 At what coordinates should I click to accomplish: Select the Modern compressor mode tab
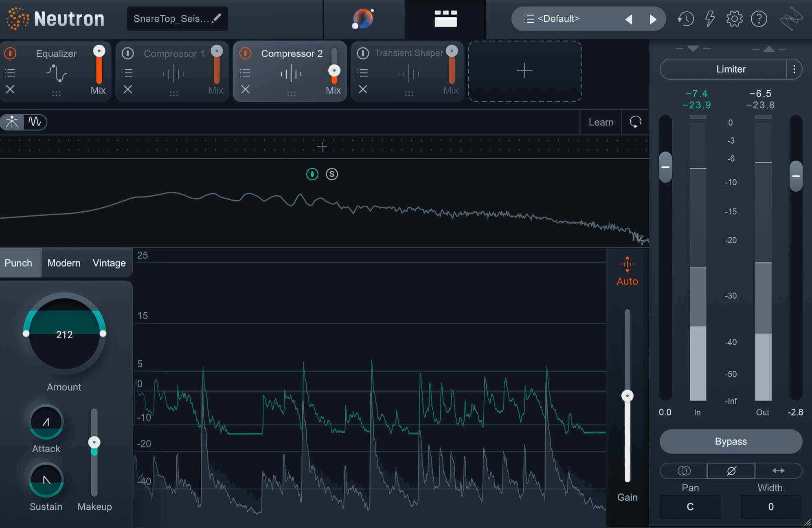coord(64,263)
